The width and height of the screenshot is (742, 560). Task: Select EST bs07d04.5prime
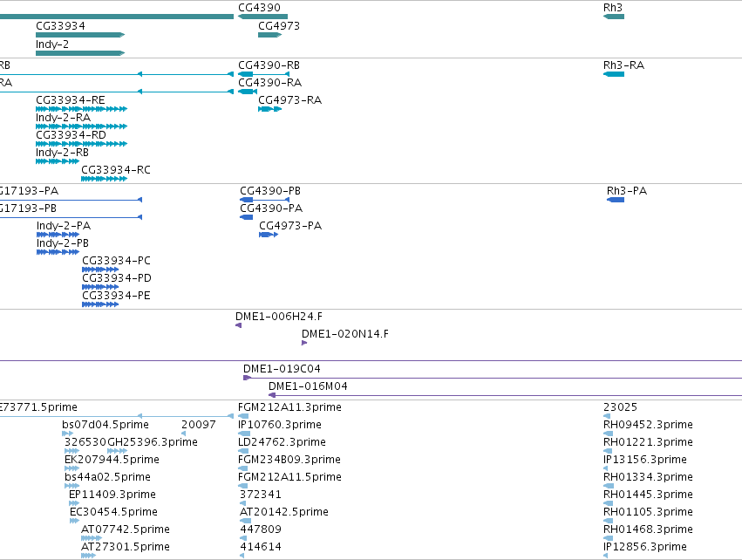105,425
